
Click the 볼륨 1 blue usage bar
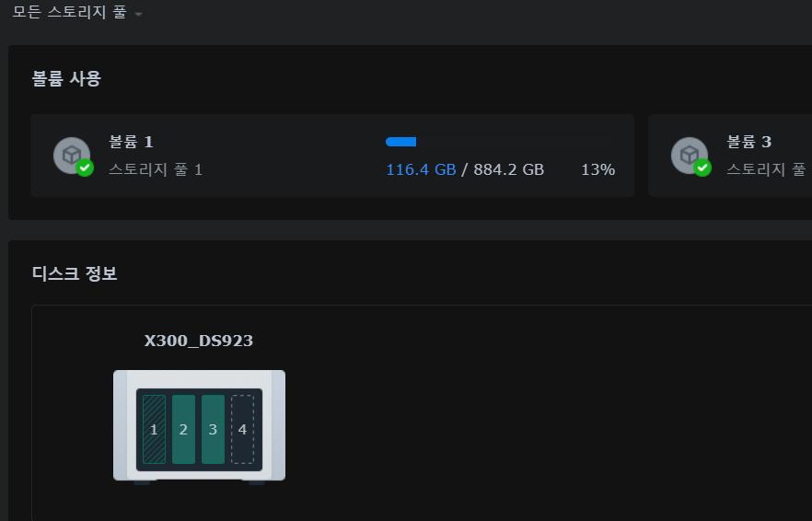pyautogui.click(x=401, y=142)
